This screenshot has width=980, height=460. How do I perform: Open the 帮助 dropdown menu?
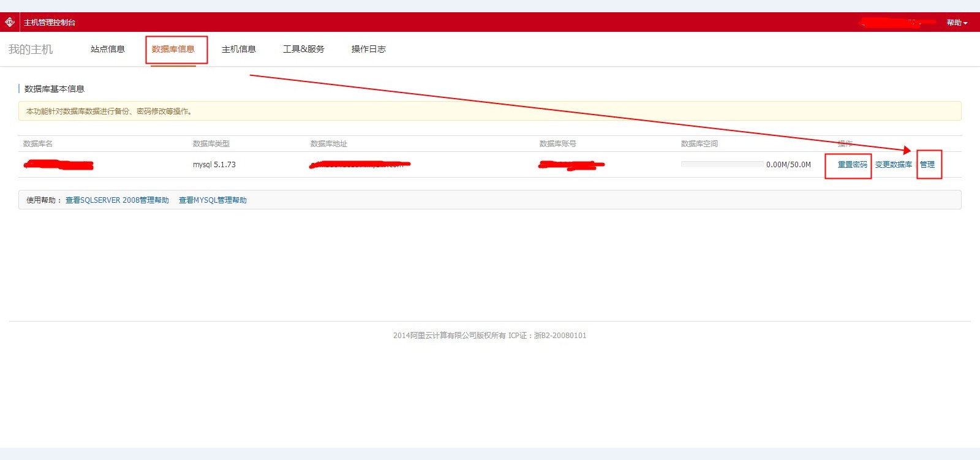(957, 23)
